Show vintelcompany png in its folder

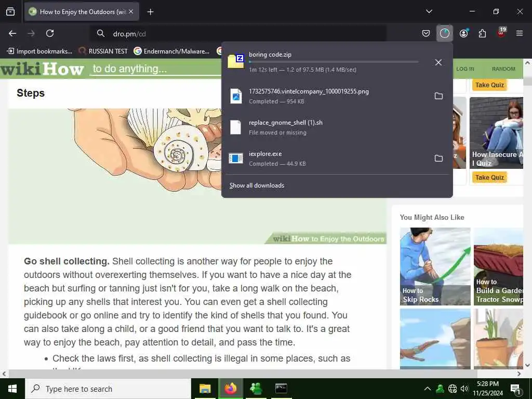tap(438, 96)
